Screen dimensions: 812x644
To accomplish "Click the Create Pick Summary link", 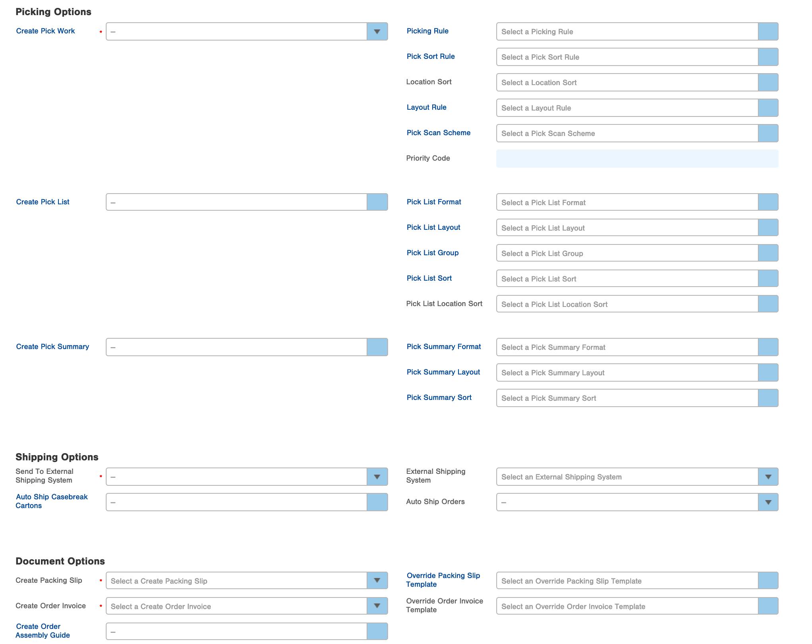I will point(52,347).
